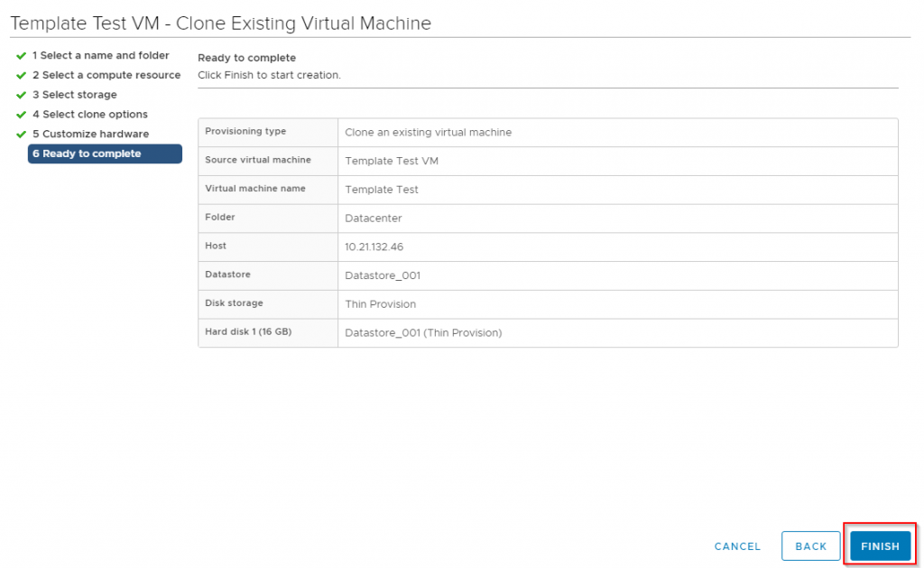Select the 'Select a compute resource' step

point(106,75)
